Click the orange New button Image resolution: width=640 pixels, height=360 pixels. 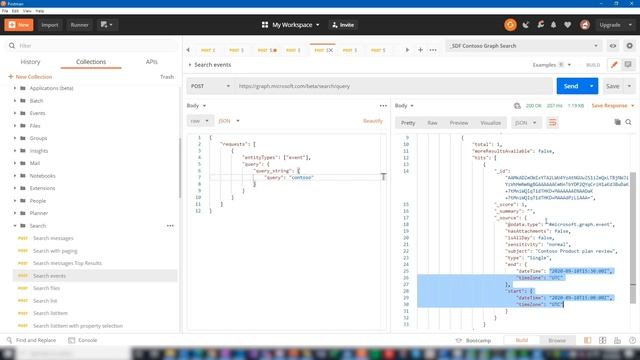pos(19,25)
